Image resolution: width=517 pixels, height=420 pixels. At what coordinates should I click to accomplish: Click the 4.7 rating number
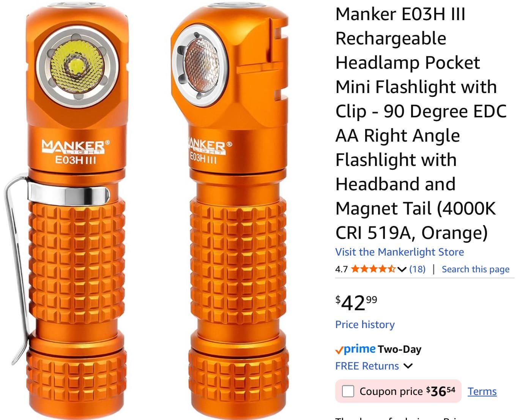click(x=341, y=269)
